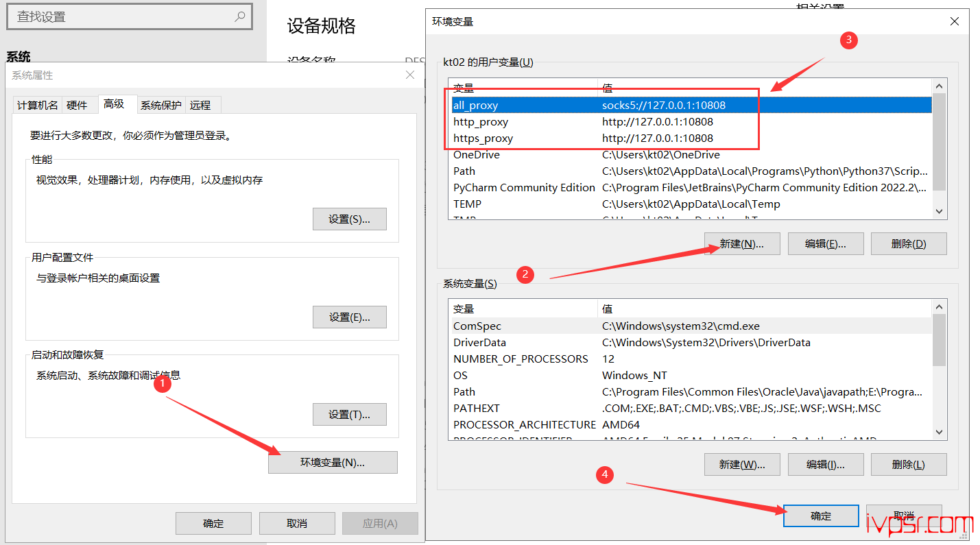
Task: Open performance 设置(S)... button
Action: tap(350, 219)
